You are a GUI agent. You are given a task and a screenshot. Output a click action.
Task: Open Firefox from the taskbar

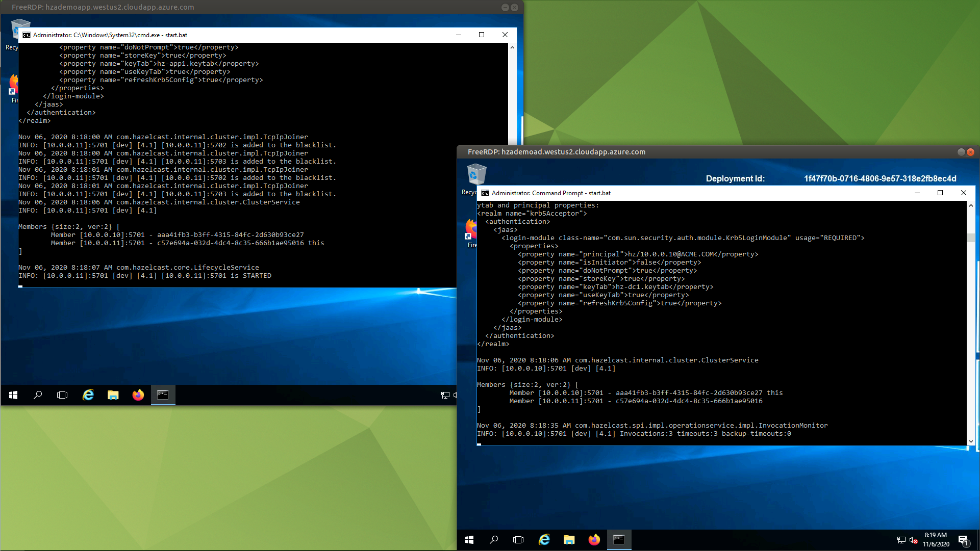[594, 540]
